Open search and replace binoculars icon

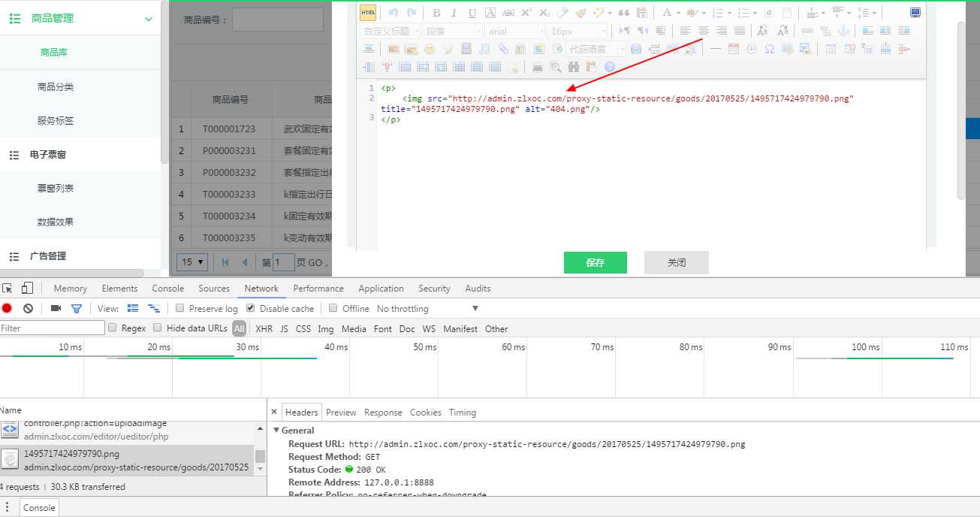pyautogui.click(x=574, y=67)
